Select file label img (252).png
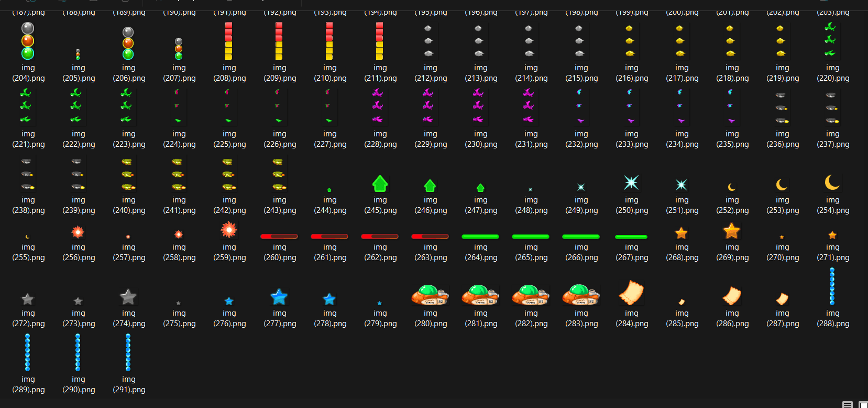Viewport: 868px width, 408px height. pyautogui.click(x=732, y=205)
